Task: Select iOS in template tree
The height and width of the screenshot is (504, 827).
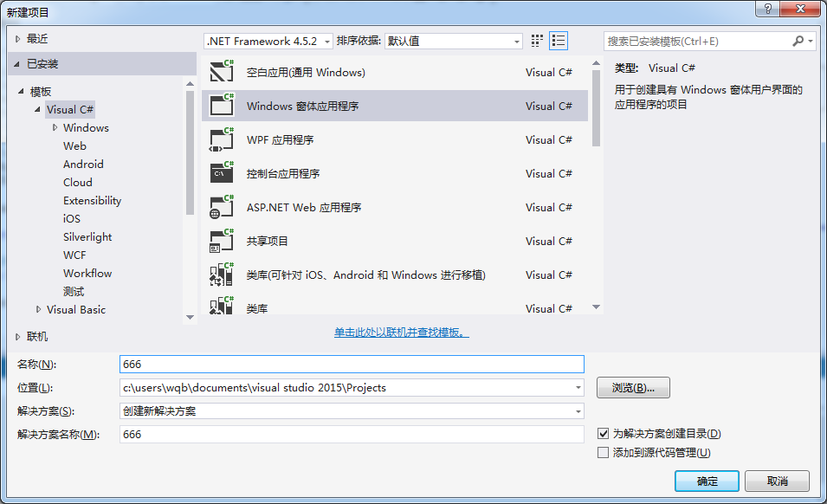Action: [x=72, y=218]
